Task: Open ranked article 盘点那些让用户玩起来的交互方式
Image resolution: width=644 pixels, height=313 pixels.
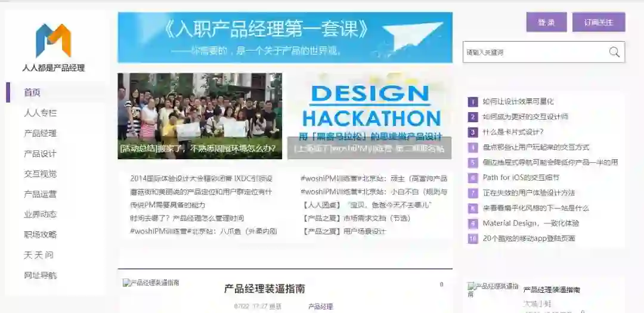Action: coord(536,147)
